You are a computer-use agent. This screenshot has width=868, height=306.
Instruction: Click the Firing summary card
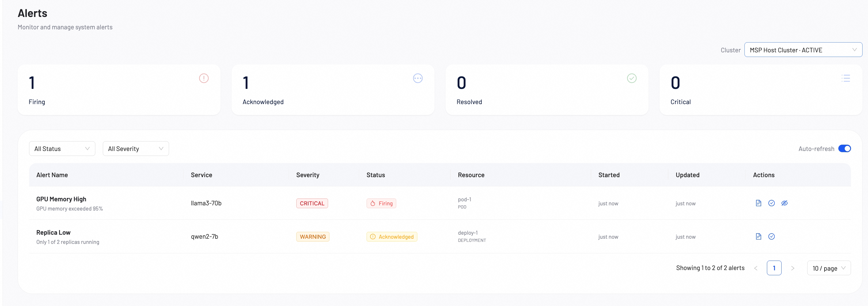pos(119,90)
